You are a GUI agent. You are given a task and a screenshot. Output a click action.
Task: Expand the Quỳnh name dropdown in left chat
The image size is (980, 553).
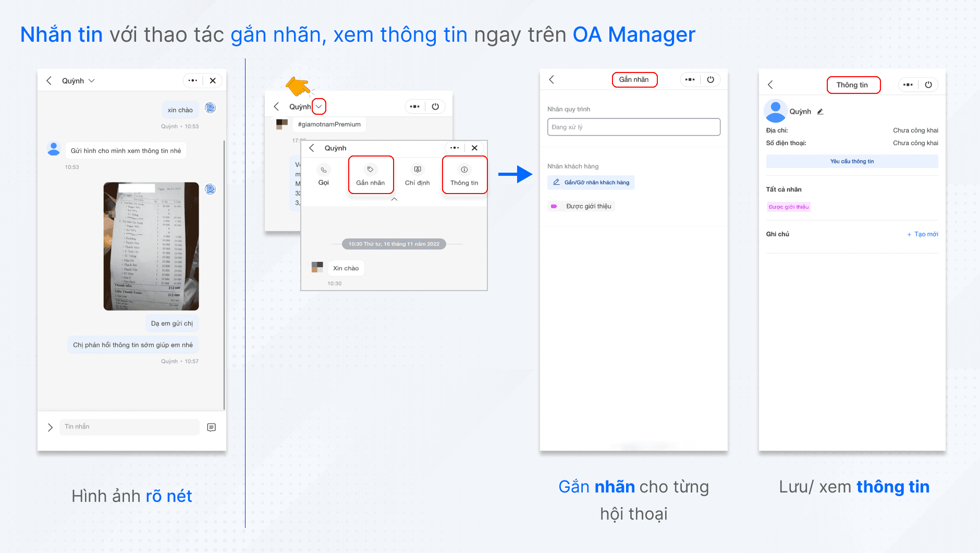92,81
